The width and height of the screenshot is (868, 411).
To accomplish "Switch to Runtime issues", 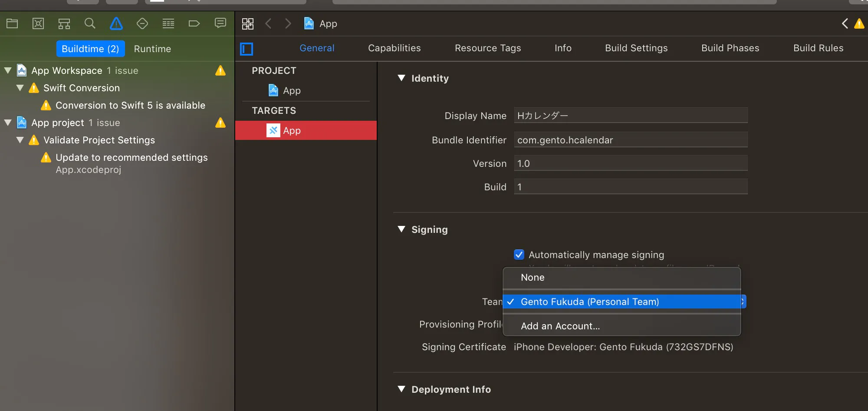I will click(152, 49).
